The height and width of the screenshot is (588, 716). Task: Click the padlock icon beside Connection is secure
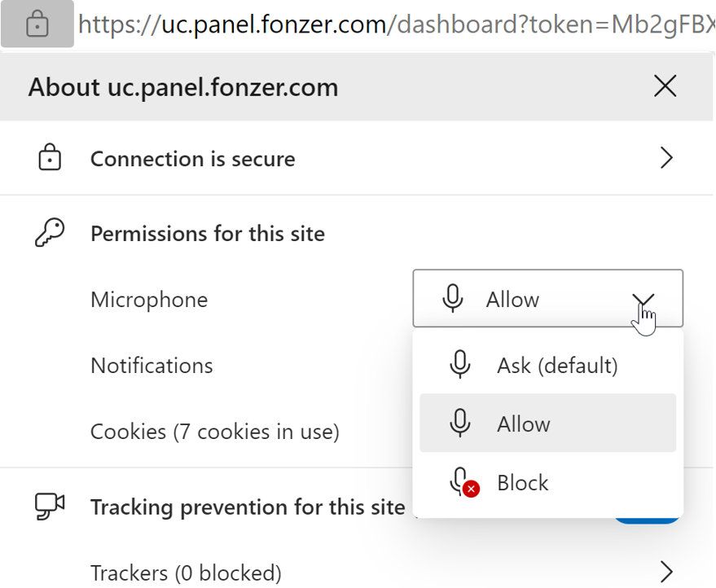(50, 157)
